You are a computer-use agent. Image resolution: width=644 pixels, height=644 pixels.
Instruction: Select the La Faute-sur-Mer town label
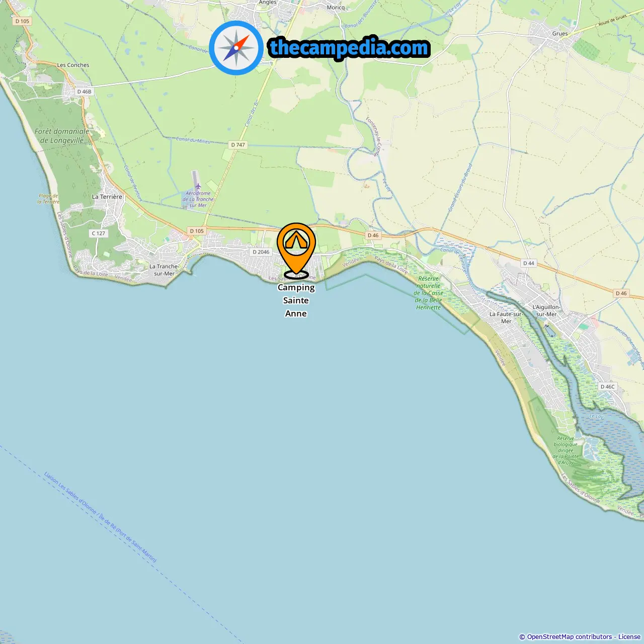click(506, 317)
